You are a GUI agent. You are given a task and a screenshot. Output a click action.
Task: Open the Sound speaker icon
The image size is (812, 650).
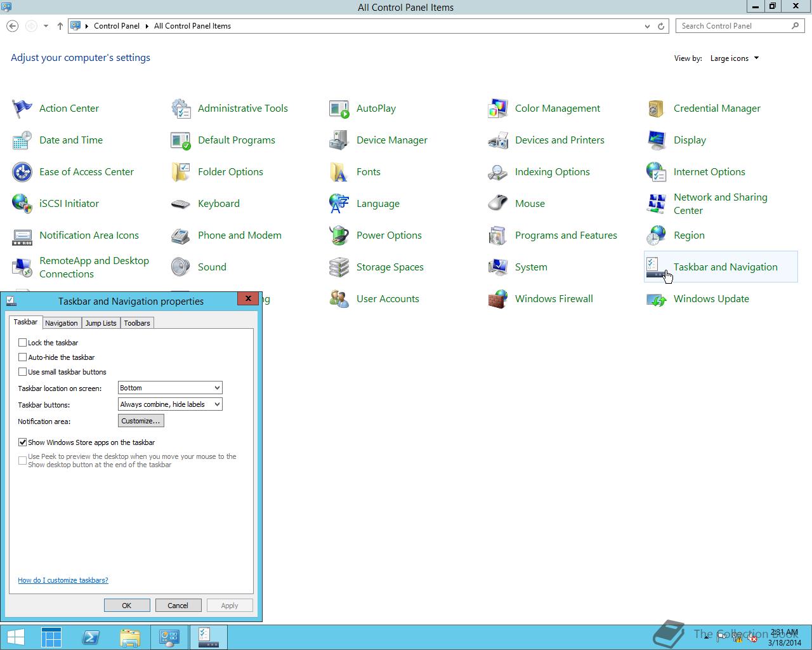(x=180, y=267)
